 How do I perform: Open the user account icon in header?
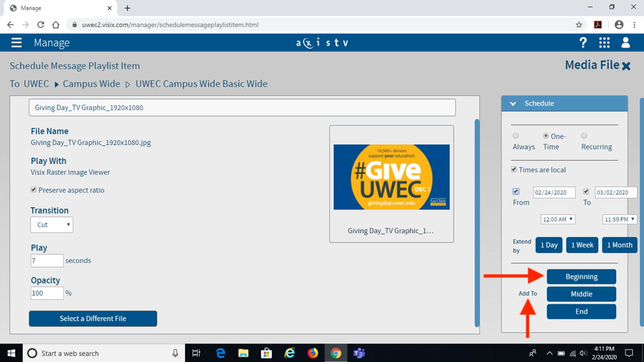(x=625, y=43)
